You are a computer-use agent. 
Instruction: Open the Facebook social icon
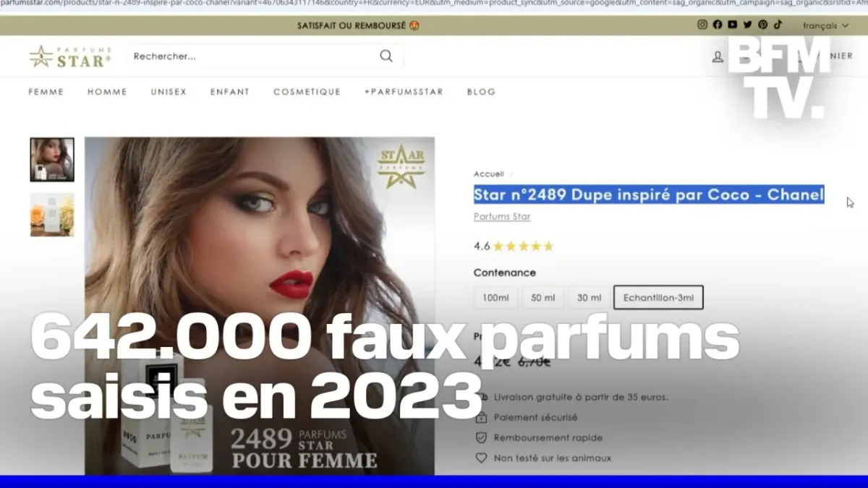[717, 25]
